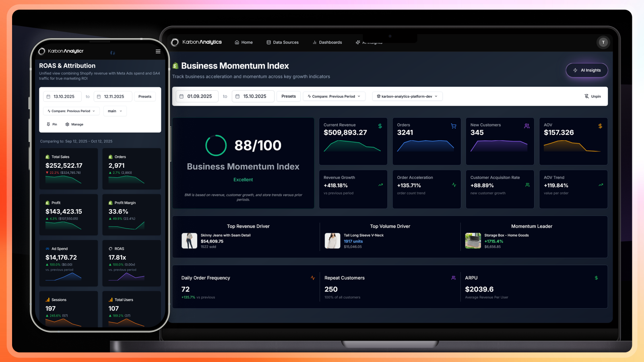This screenshot has height=362, width=644.
Task: Click the pulse icon on Daily Order Frequency card
Action: pyautogui.click(x=312, y=278)
